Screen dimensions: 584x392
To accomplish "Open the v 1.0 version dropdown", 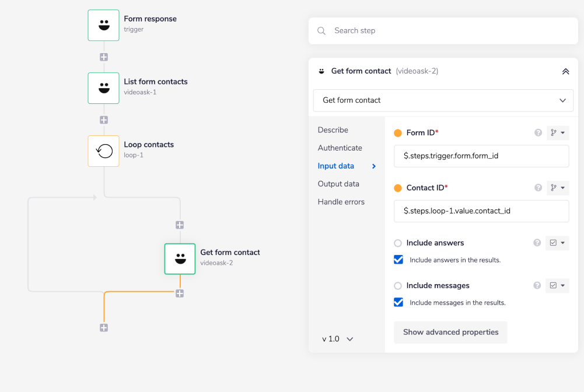I will tap(338, 339).
